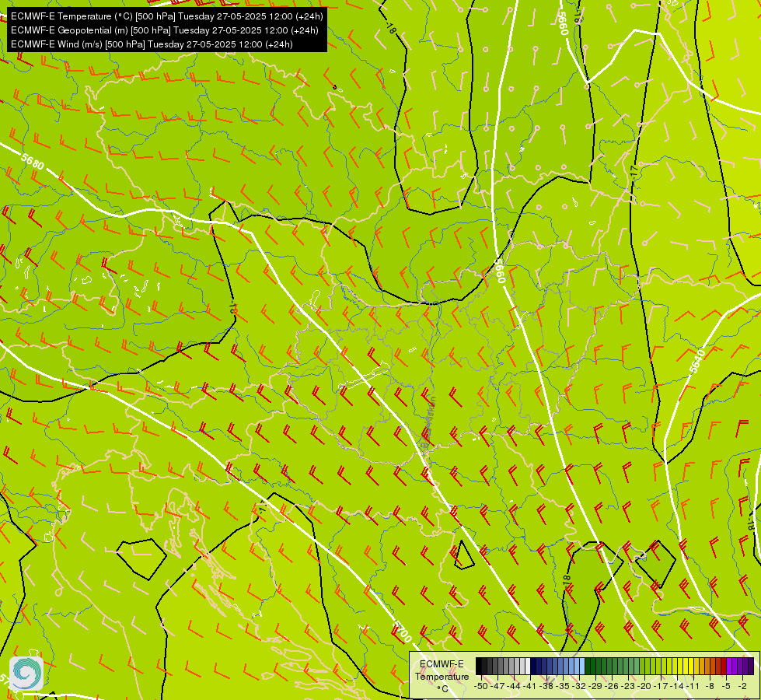Select the ECMWF-E Wind (m/s) title line
The image size is (761, 700).
[152, 44]
